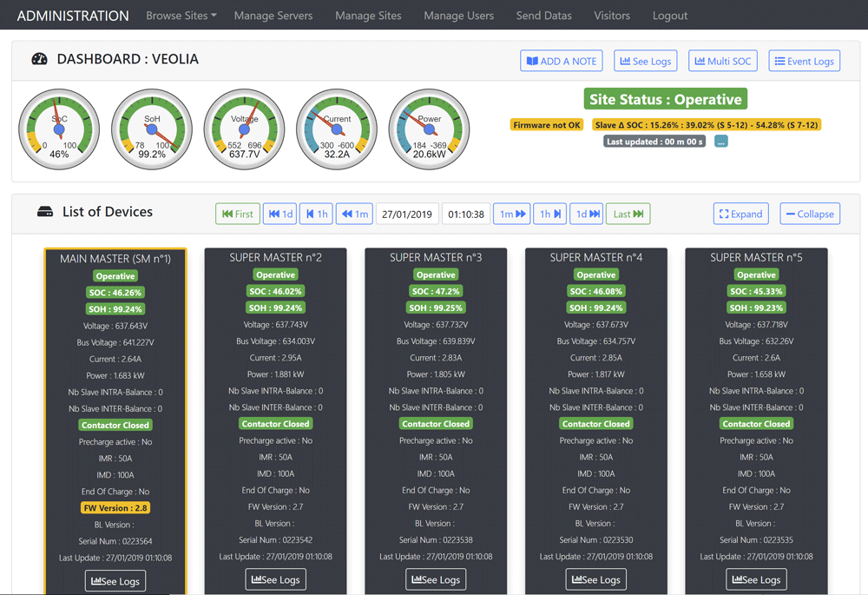Open the Multi SOC chart
The image size is (868, 595).
722,61
